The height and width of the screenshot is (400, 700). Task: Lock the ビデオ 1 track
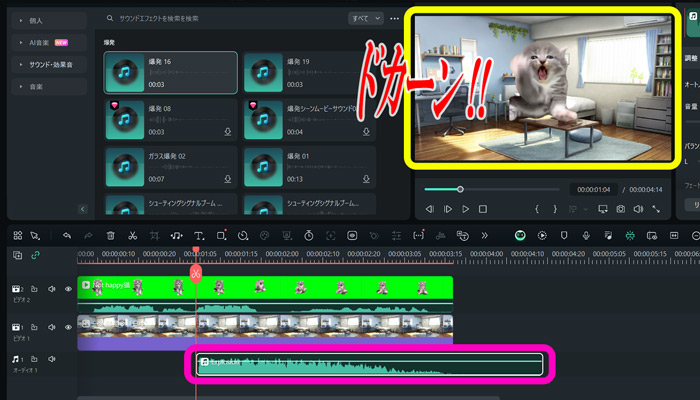pos(34,327)
